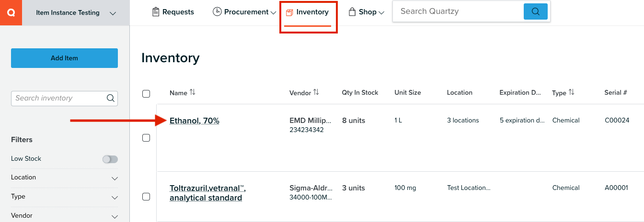
Task: Click the 8 units quantity cell
Action: pyautogui.click(x=354, y=121)
